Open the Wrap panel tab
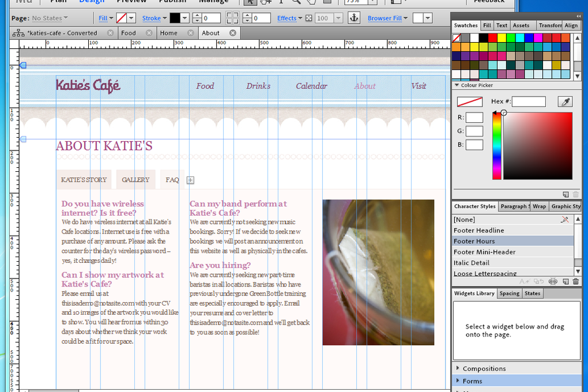588x392 pixels. point(539,206)
